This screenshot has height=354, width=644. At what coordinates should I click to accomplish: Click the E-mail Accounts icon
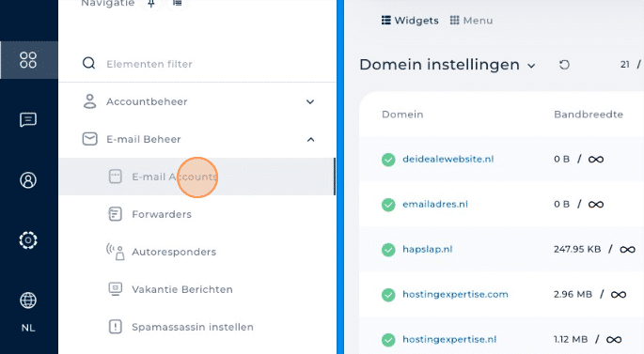point(115,177)
